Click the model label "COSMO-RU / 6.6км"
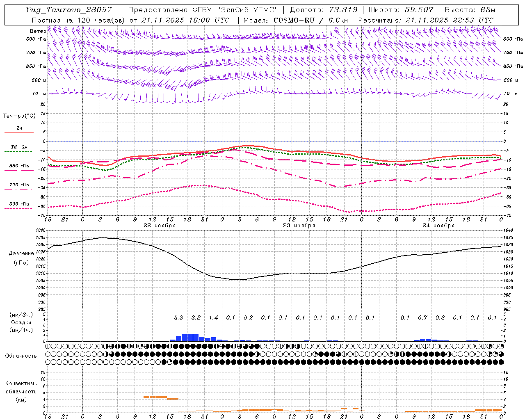Image resolution: width=525 pixels, height=420 pixels. coord(311,20)
